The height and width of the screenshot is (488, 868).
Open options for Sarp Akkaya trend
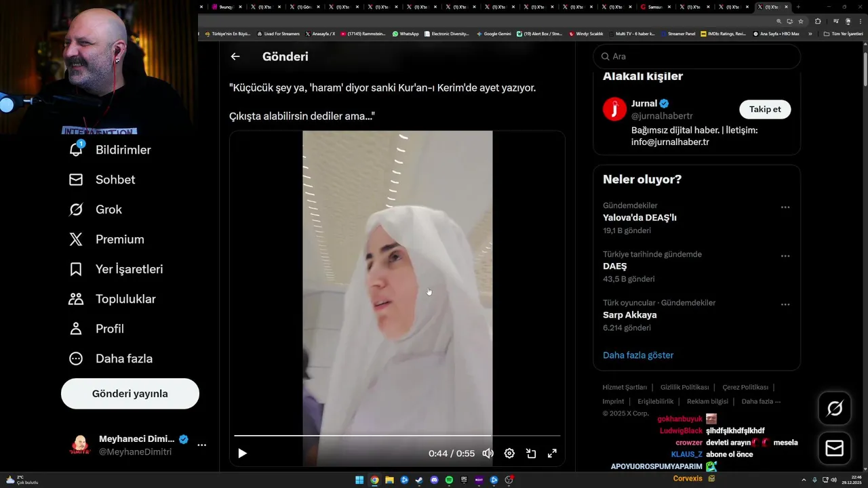pyautogui.click(x=785, y=304)
